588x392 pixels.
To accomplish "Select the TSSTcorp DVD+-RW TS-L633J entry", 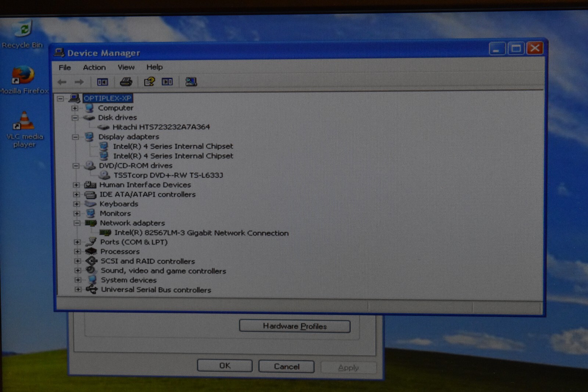I will coord(168,175).
